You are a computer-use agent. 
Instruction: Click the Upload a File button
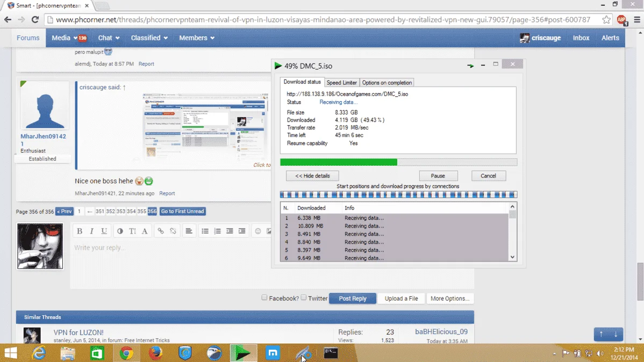pos(401,299)
